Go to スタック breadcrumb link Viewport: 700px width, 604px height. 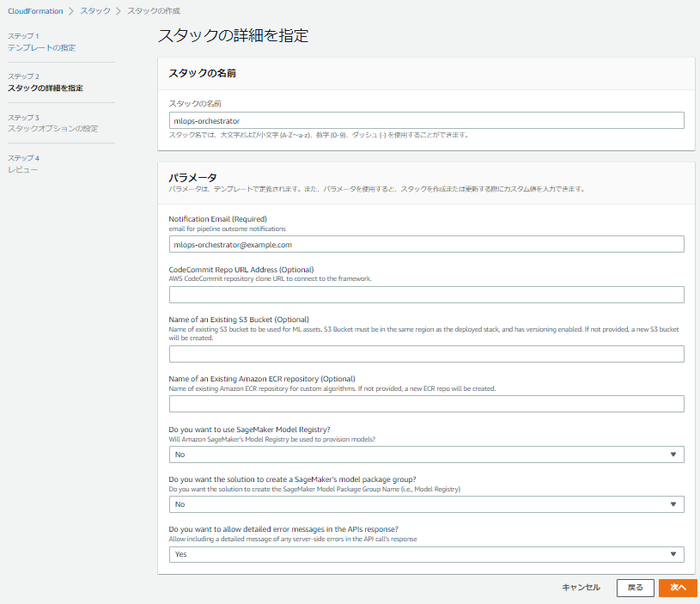pyautogui.click(x=95, y=11)
